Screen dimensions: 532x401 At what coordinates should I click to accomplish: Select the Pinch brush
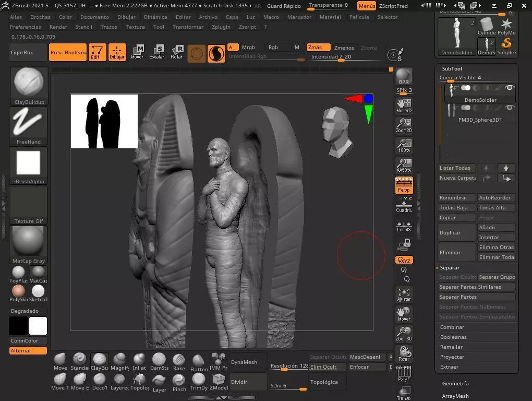click(179, 383)
